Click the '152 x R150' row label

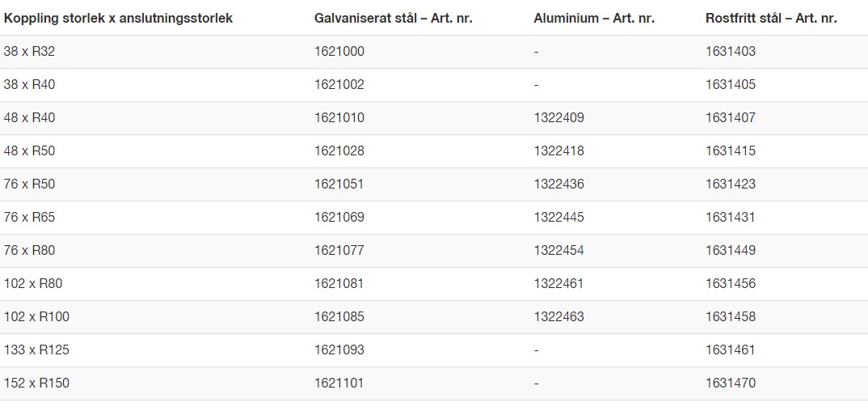click(x=36, y=383)
